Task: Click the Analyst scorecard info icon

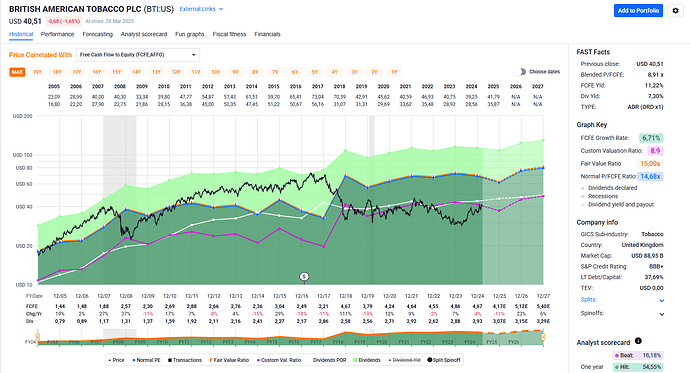Action: click(638, 341)
